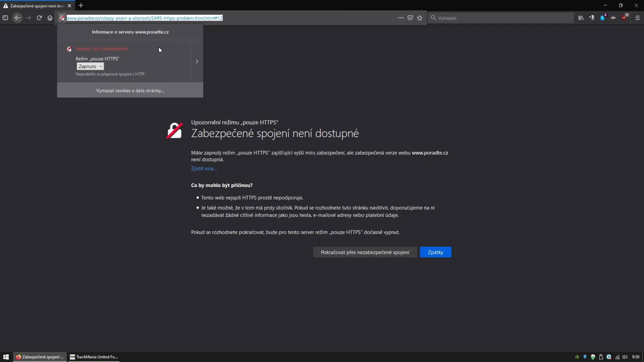Open the volume speaker tray icon

pos(625,357)
